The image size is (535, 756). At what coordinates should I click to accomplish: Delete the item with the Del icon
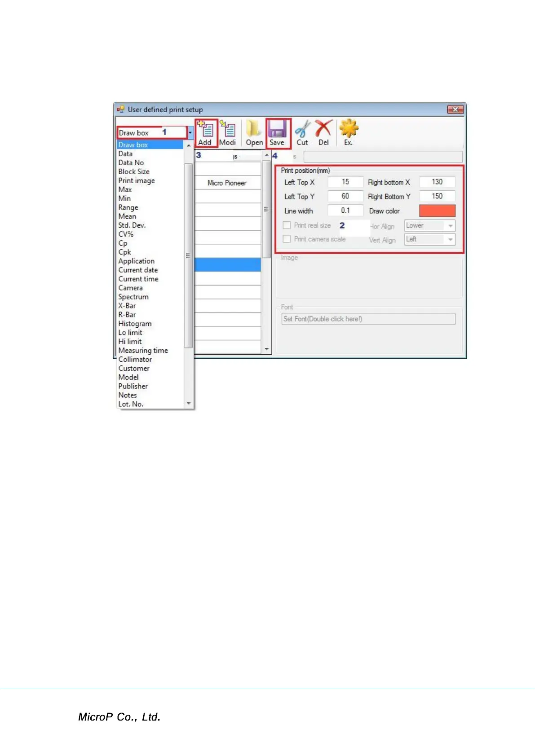323,129
